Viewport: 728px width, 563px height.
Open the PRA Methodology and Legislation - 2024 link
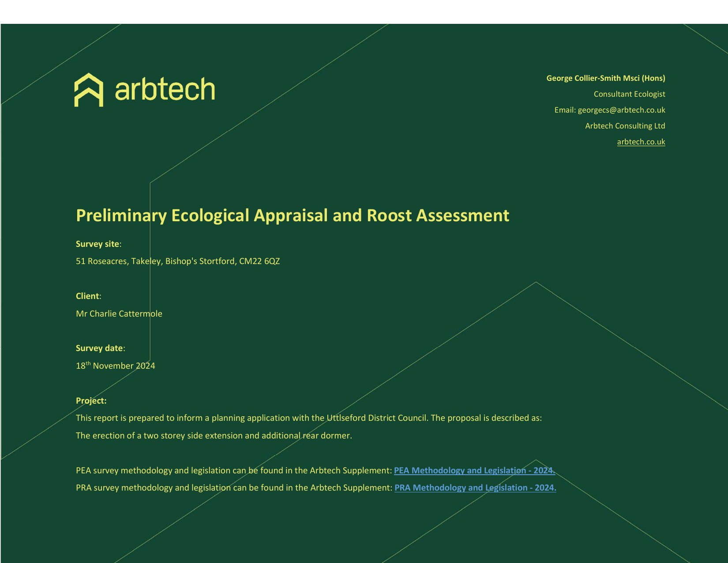point(475,487)
